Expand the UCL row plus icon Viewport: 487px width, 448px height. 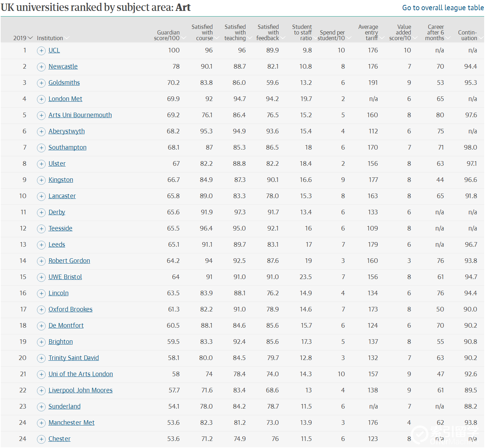tap(41, 51)
